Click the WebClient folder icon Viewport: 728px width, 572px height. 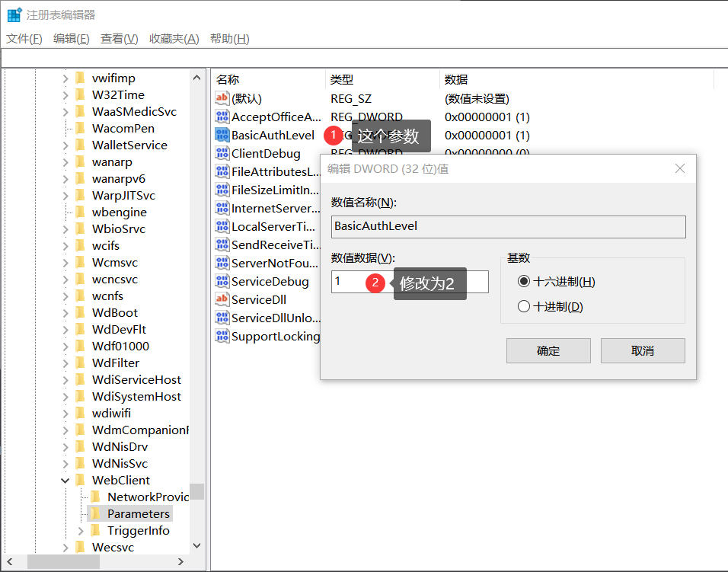[x=81, y=480]
